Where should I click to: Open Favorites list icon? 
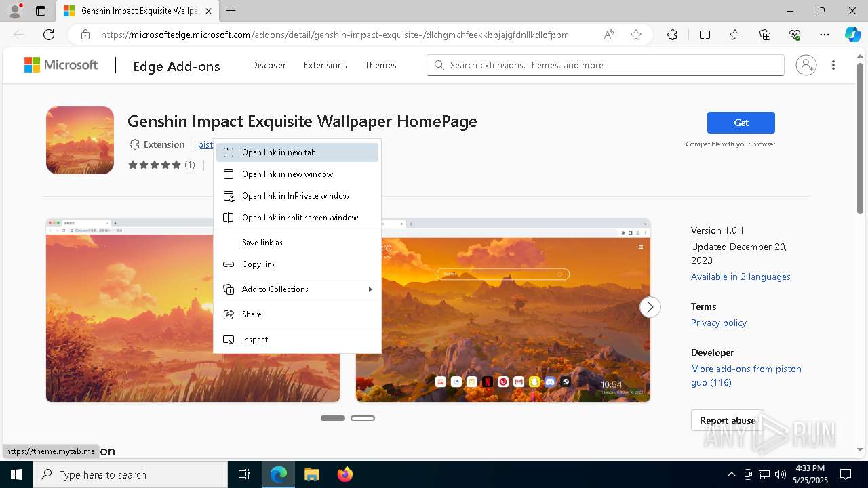point(735,35)
